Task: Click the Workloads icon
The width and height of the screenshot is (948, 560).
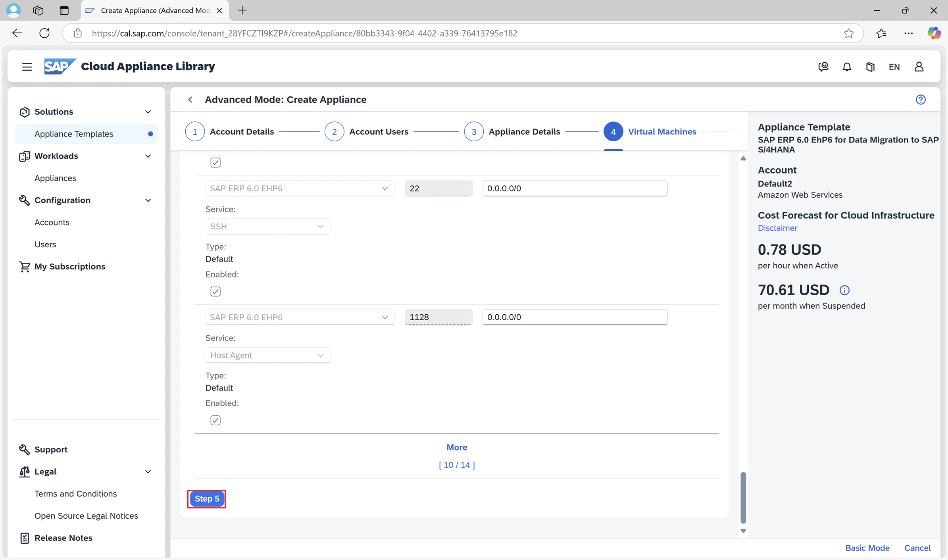Action: pos(25,156)
